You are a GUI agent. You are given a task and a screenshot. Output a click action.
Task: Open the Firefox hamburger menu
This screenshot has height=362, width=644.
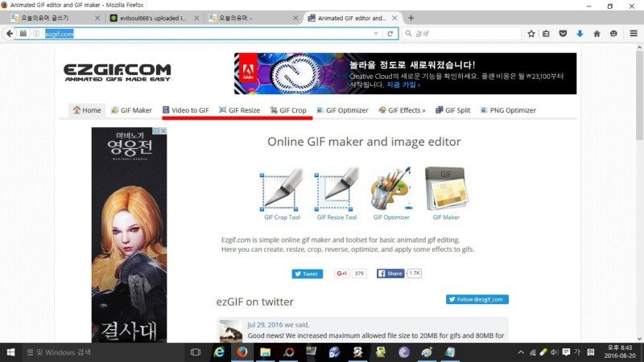point(634,34)
